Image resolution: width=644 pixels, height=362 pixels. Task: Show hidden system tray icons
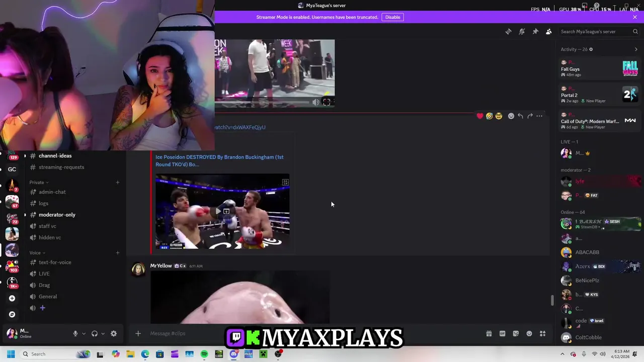[x=562, y=354]
